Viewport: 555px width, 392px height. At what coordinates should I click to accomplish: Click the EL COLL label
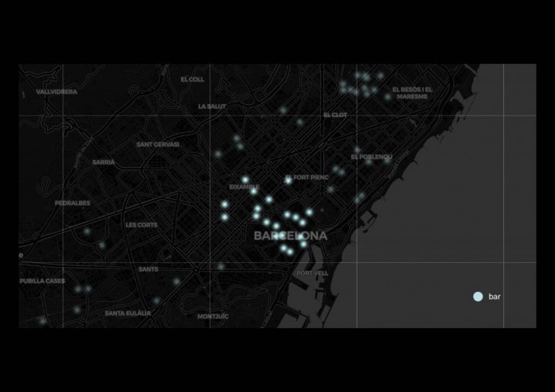point(192,79)
